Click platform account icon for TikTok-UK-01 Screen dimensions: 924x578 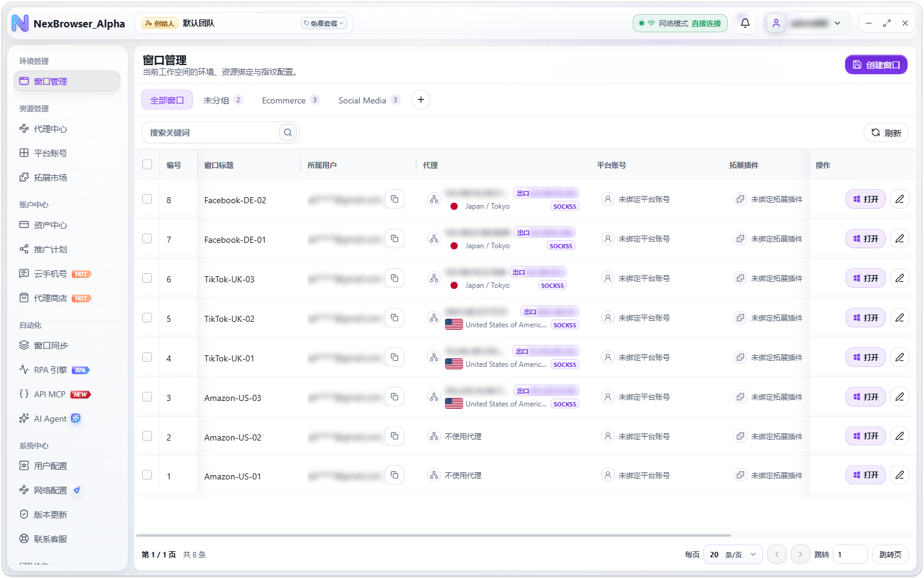point(607,357)
